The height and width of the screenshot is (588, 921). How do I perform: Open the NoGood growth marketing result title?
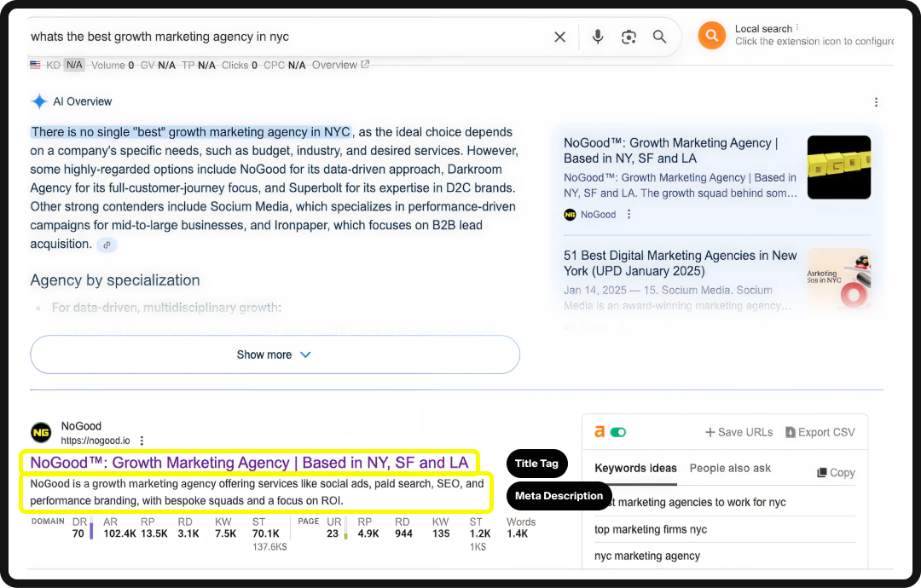coord(249,463)
